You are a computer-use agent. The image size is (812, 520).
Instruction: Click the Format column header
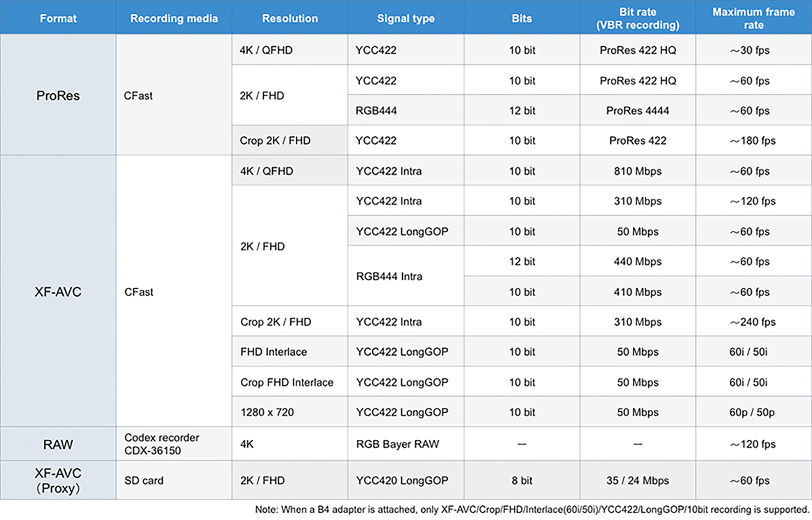tap(58, 18)
